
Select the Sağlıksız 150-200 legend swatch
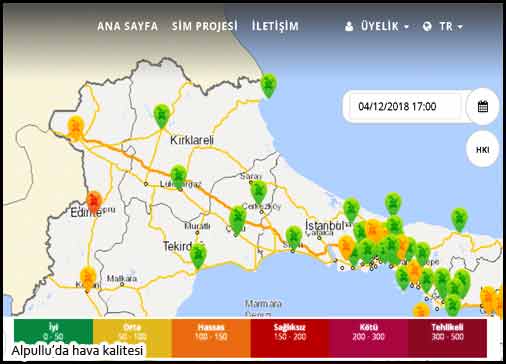click(290, 338)
